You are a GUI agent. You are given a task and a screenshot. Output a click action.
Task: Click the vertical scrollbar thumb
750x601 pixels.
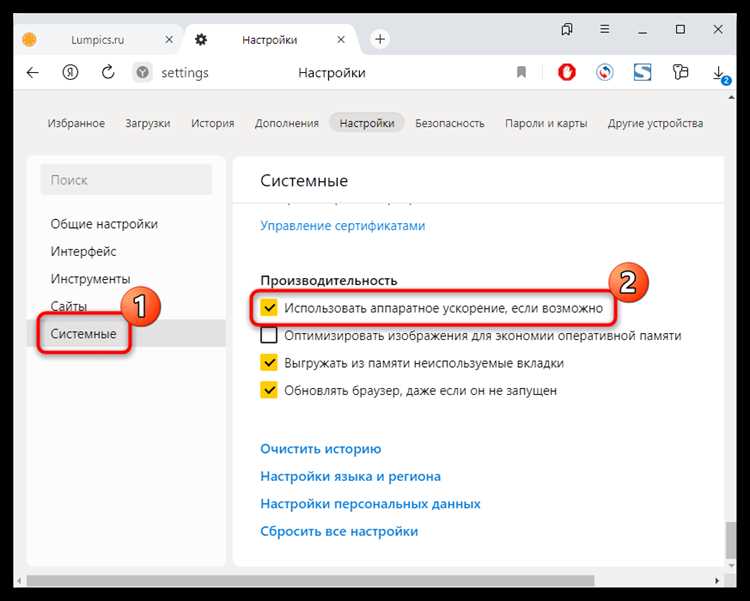pos(731,540)
